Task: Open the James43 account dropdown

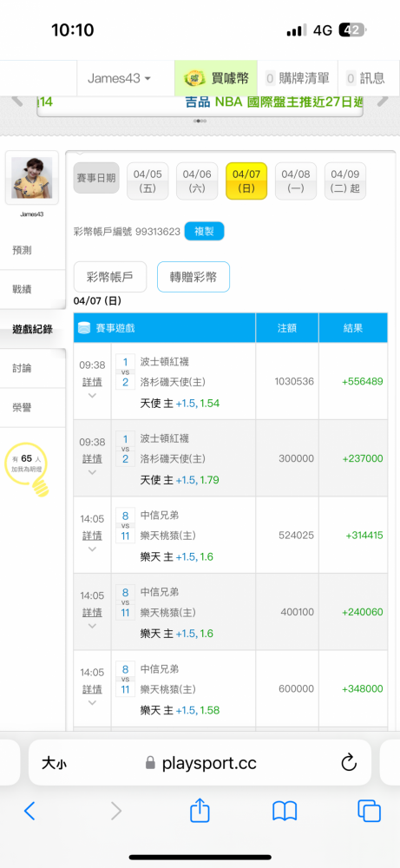Action: coord(118,79)
